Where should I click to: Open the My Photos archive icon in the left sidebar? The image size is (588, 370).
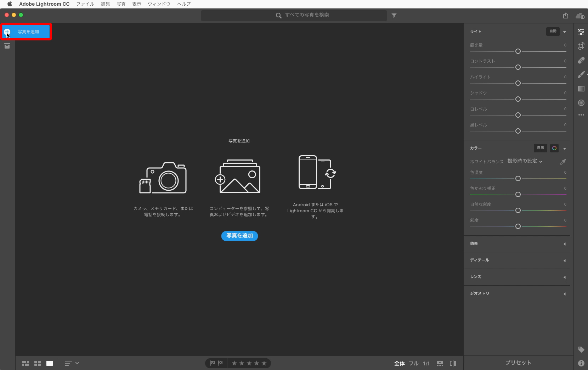(x=7, y=46)
